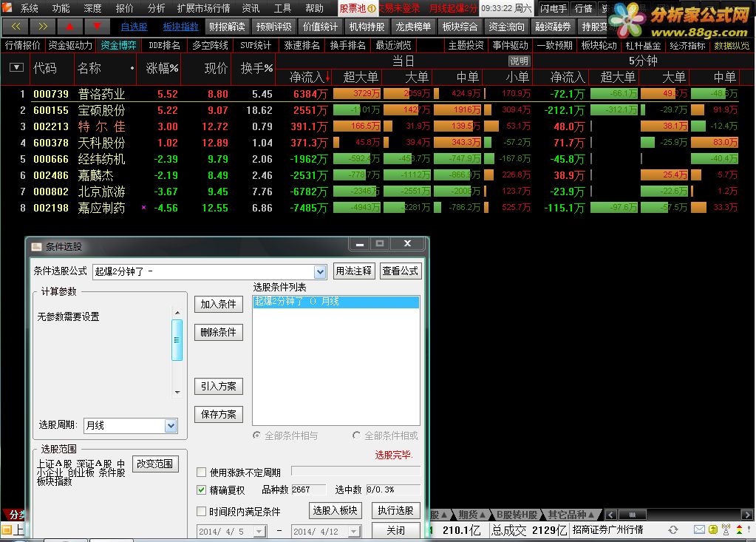Click the signal antenna icon in status bar
Screen dimensions: 756x542
(726, 529)
